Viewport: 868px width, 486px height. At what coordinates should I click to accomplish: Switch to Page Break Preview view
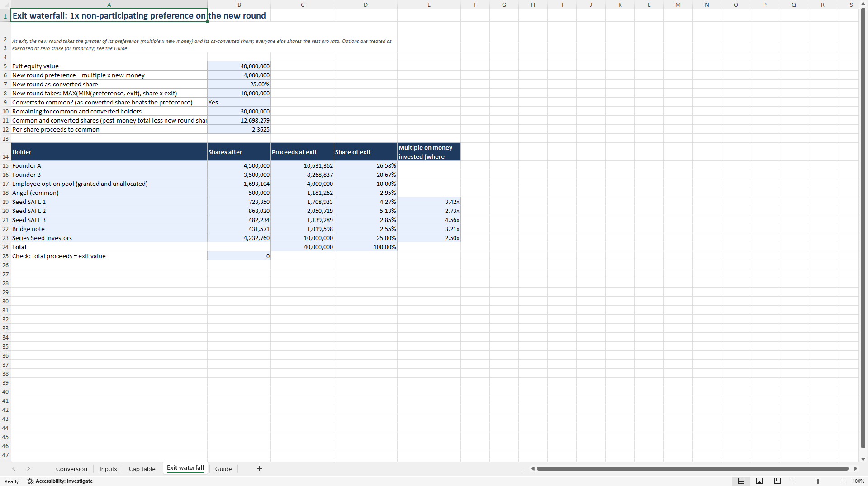[x=778, y=481]
